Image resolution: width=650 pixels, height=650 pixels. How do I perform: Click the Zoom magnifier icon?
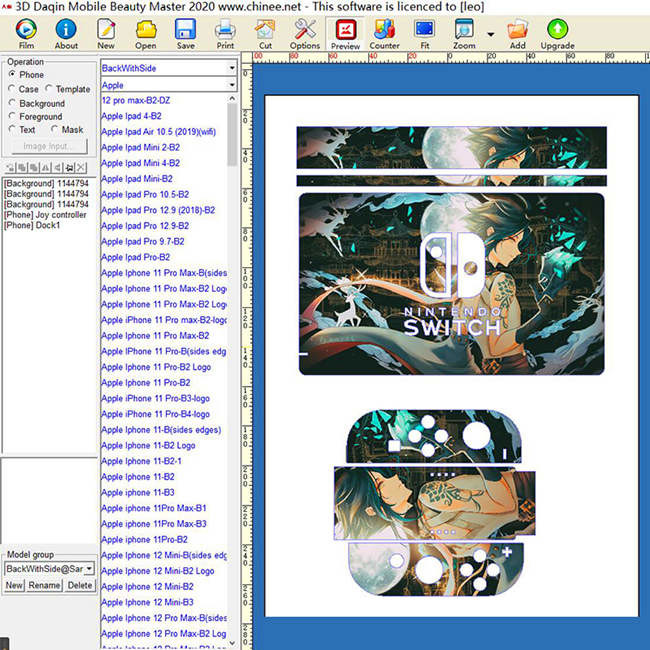[464, 34]
